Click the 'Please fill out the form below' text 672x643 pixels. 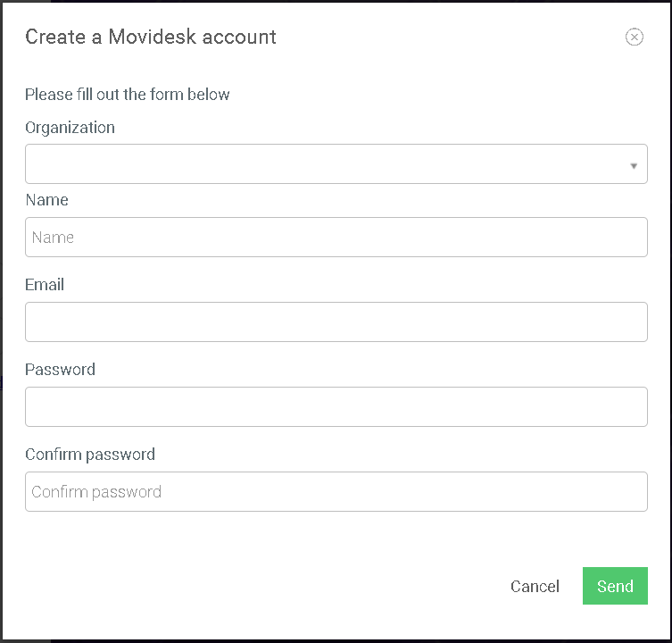128,95
